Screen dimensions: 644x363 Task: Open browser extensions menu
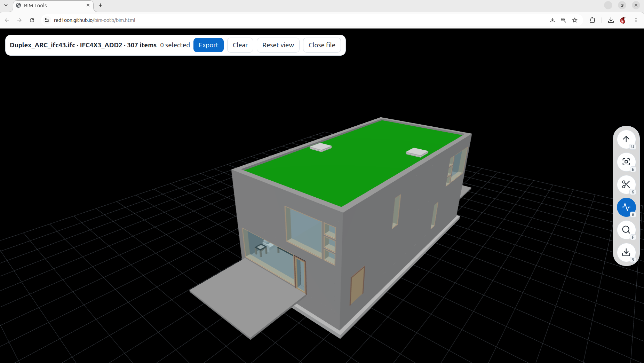593,20
